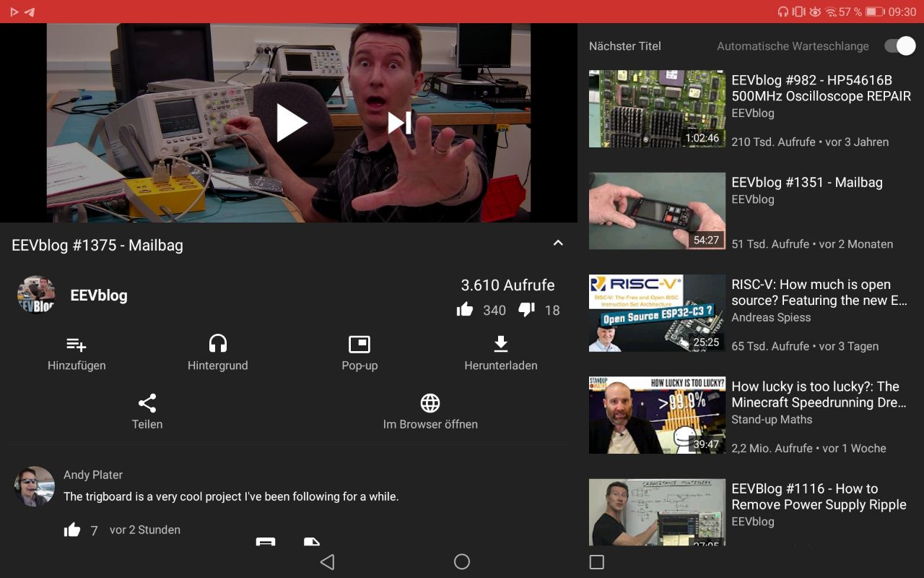Tap Im Browser öffnen globe icon
The image size is (924, 578).
430,403
